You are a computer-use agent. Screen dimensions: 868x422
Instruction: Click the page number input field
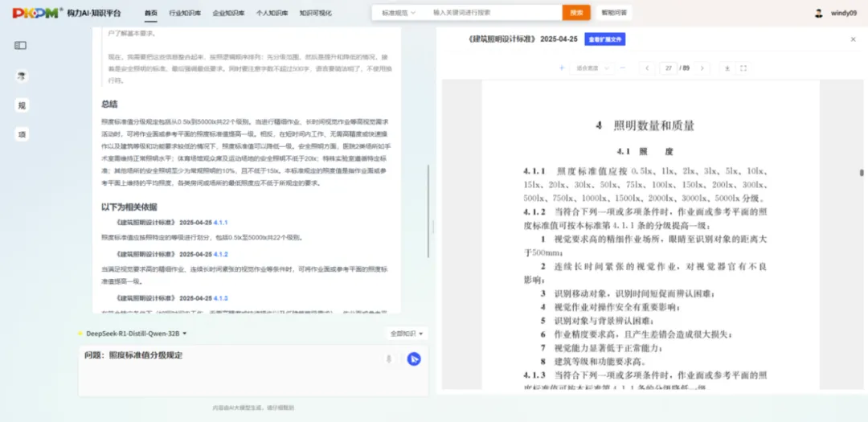[x=669, y=68]
